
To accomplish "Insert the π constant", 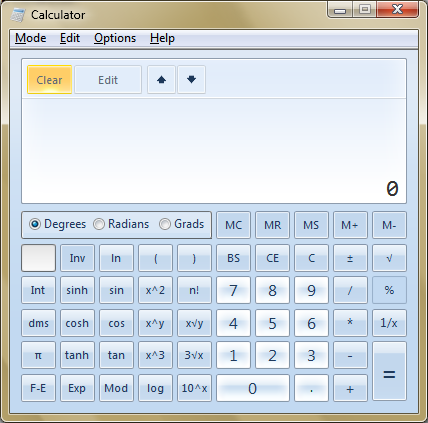I will tap(38, 355).
